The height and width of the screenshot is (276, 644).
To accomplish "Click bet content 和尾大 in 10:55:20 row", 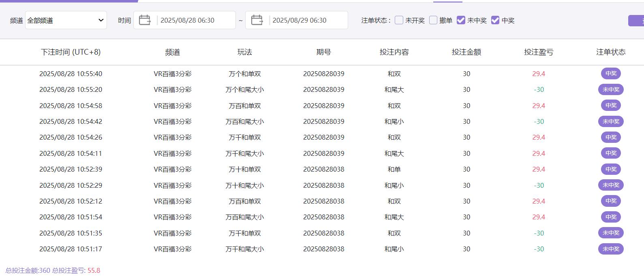I will click(x=394, y=89).
